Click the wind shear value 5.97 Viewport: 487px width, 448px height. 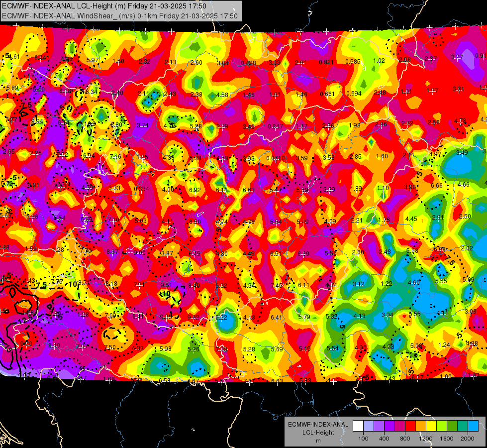(x=93, y=60)
